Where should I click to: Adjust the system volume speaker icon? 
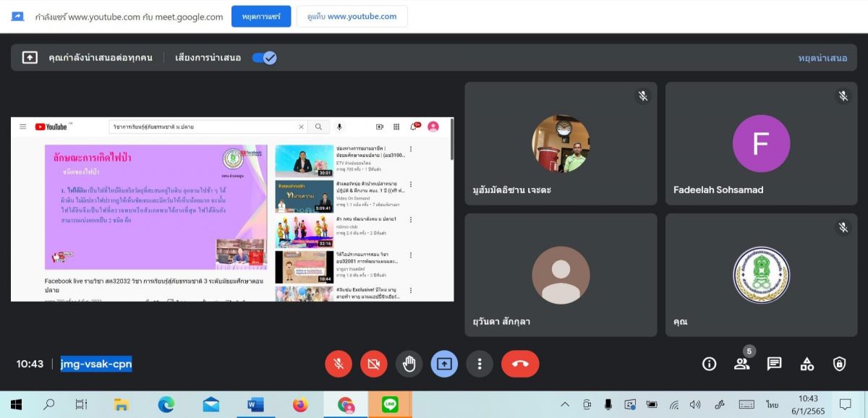click(x=695, y=404)
